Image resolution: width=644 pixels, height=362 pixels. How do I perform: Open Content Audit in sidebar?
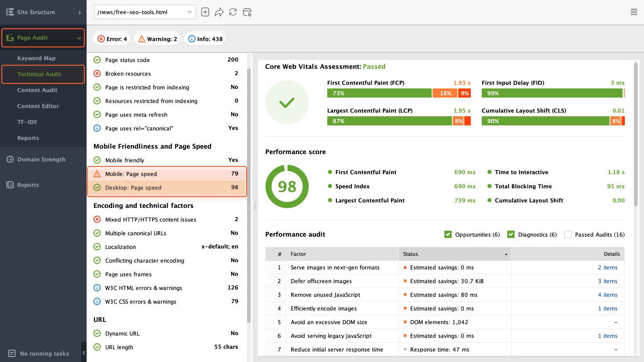pos(37,90)
